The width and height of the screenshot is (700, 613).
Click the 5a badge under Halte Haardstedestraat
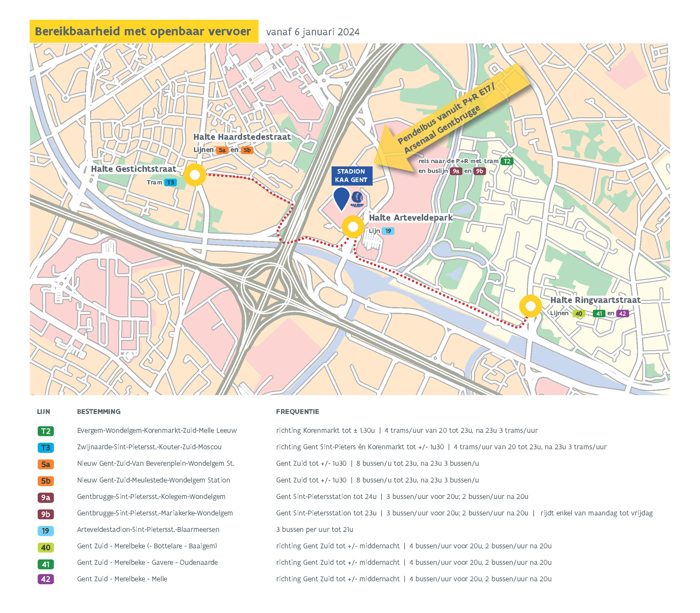pos(222,150)
